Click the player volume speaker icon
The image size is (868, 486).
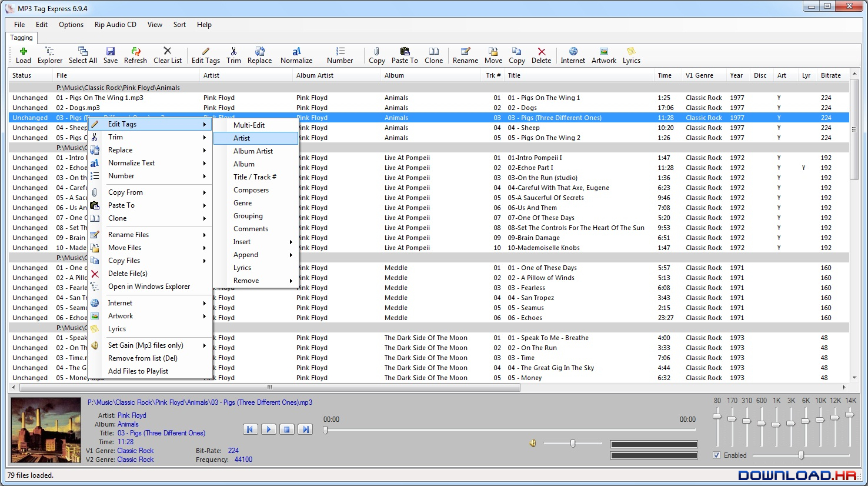tap(533, 444)
